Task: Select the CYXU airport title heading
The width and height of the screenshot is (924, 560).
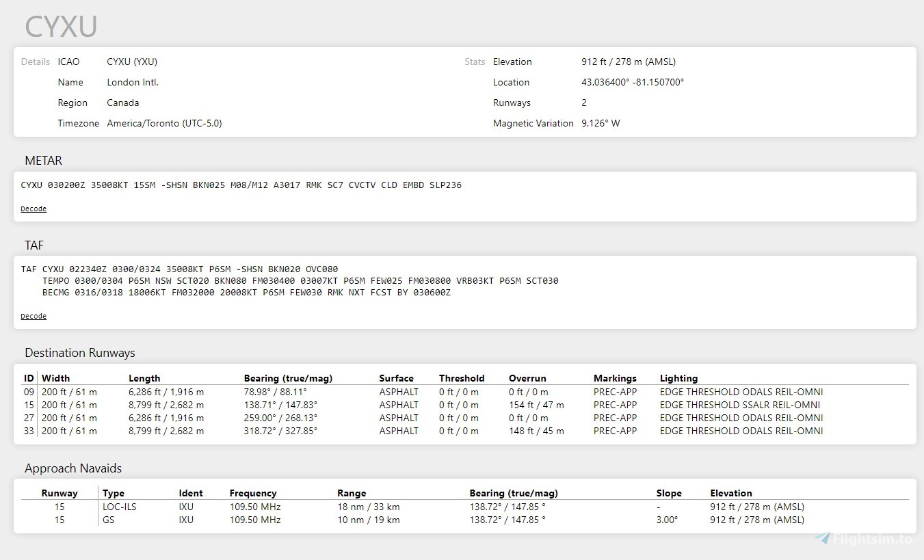Action: [x=60, y=26]
